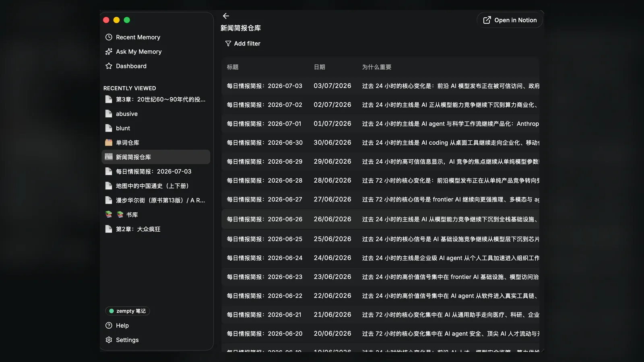Select 新闻简报仓库 in the sidebar
The height and width of the screenshot is (362, 644).
(156, 157)
